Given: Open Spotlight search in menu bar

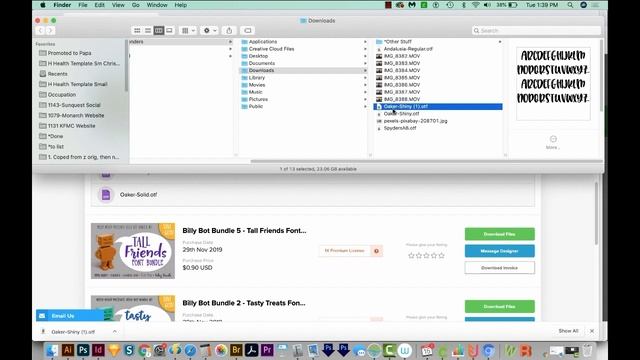Looking at the screenshot, I should (x=570, y=5).
